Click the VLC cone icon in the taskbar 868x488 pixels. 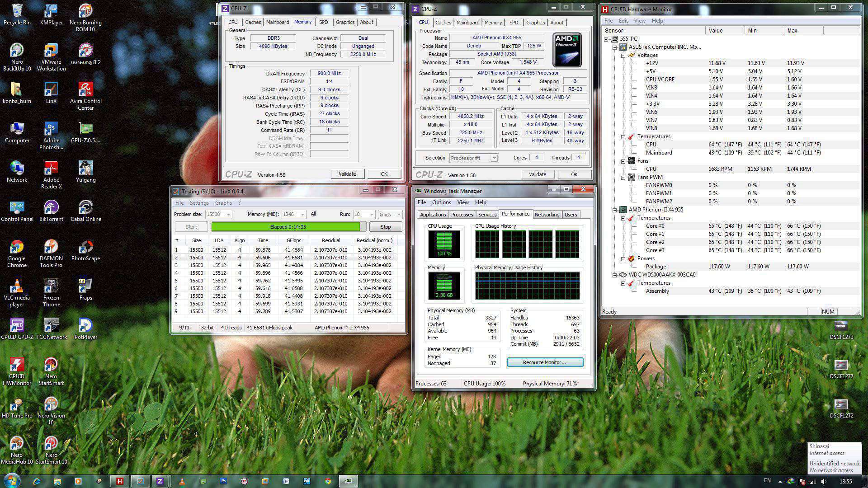coord(182,481)
